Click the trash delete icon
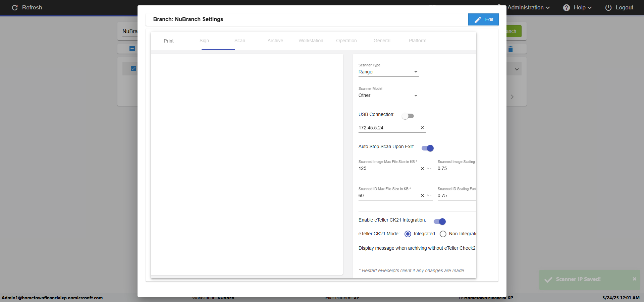644x302 pixels. pyautogui.click(x=511, y=49)
